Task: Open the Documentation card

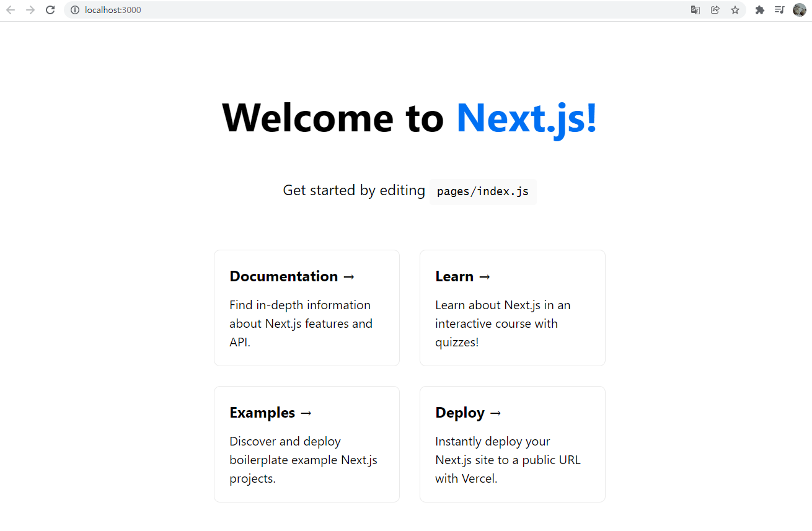Action: pyautogui.click(x=307, y=308)
